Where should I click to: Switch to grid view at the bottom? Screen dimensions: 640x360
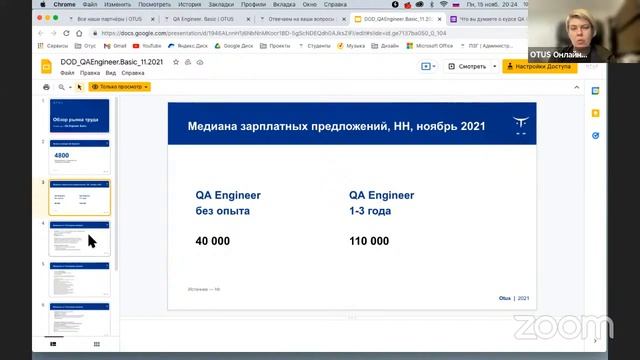(x=97, y=344)
